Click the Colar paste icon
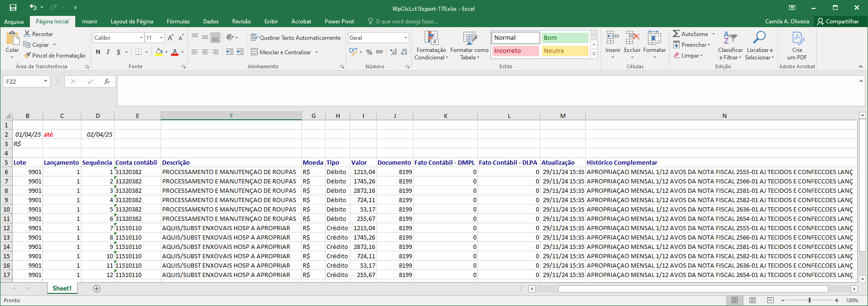 click(12, 39)
